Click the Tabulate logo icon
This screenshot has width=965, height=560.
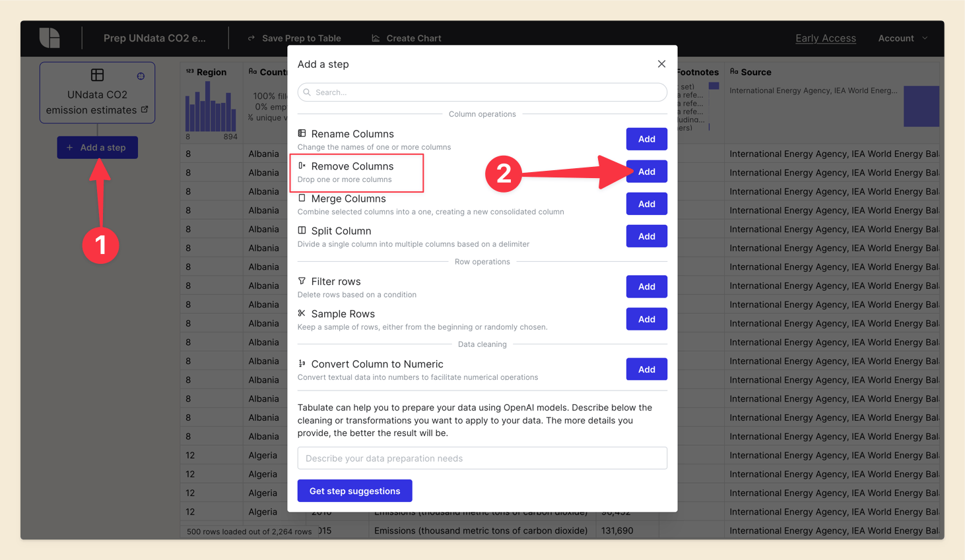tap(50, 38)
